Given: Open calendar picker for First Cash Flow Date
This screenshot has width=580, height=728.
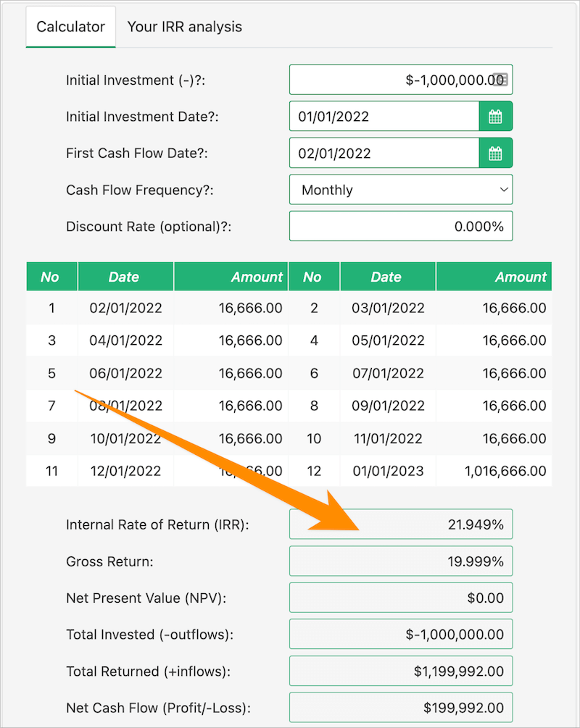Looking at the screenshot, I should [495, 153].
